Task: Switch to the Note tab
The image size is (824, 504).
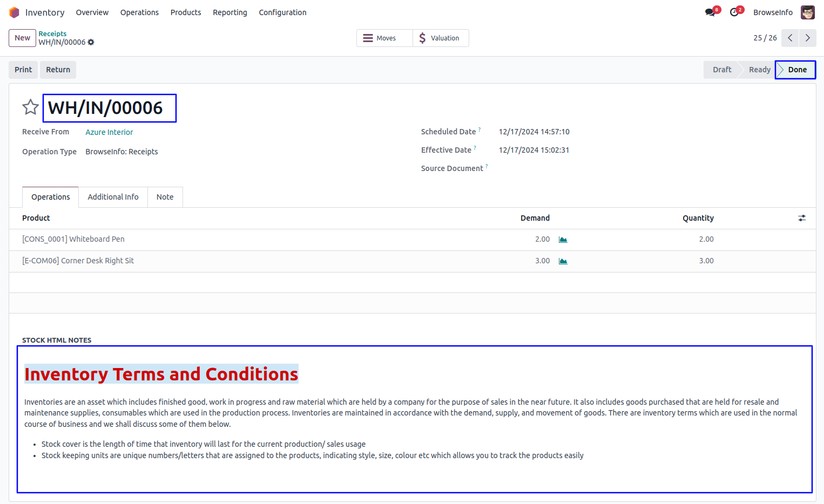Action: [165, 197]
